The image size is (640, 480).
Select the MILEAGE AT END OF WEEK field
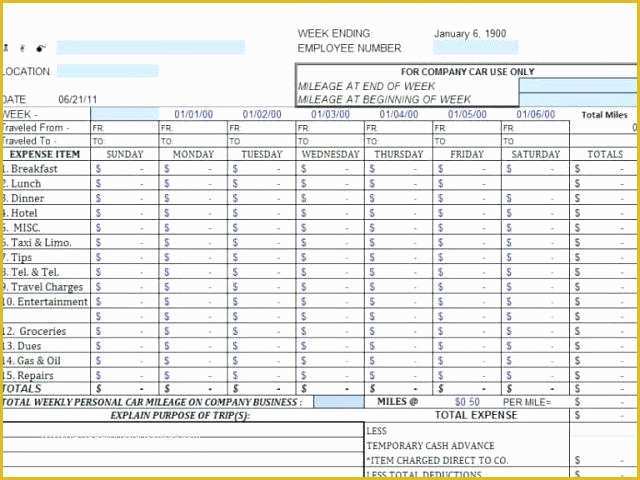point(580,86)
